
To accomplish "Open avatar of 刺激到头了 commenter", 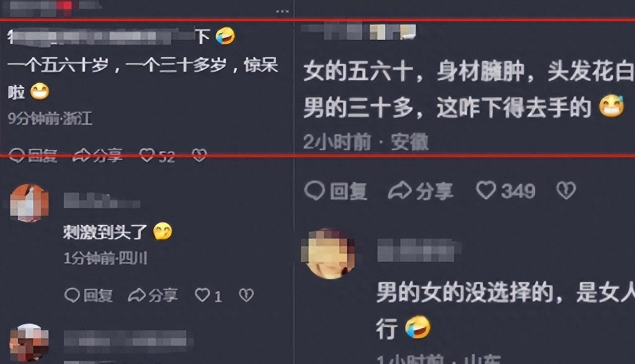I will [x=29, y=203].
